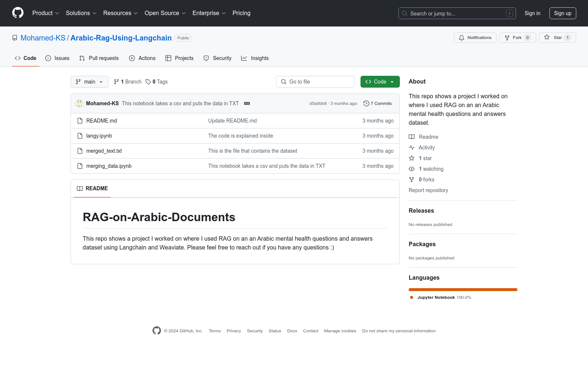Click the branch icon beside 1 Branch
Screen dimensions: 588x368
(x=116, y=82)
